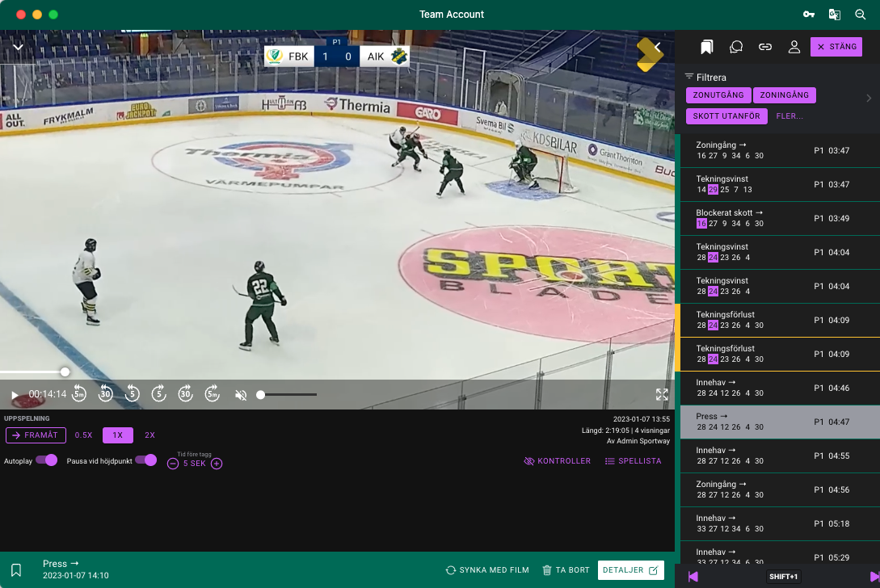880x588 pixels.
Task: Open the bookmarks panel icon
Action: coord(707,47)
